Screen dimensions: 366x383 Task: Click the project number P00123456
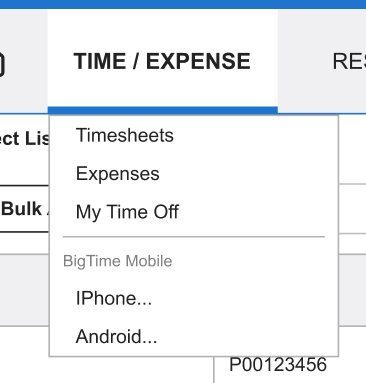click(x=278, y=364)
